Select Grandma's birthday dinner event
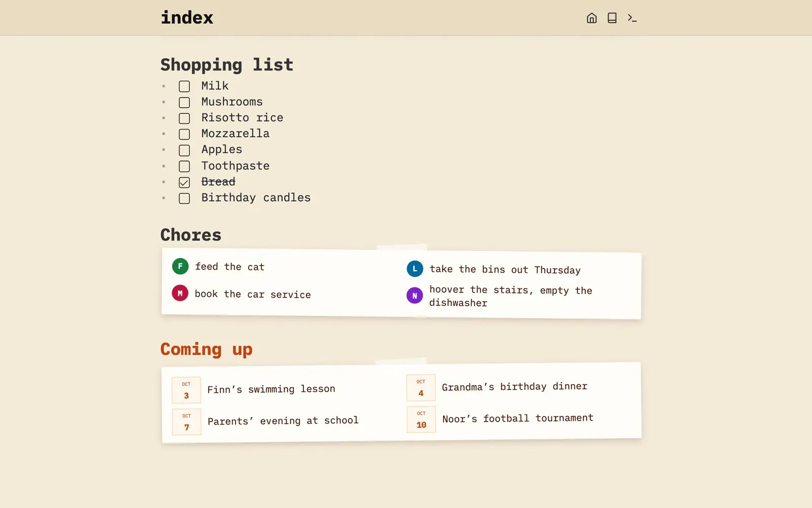The height and width of the screenshot is (508, 812). click(x=515, y=387)
